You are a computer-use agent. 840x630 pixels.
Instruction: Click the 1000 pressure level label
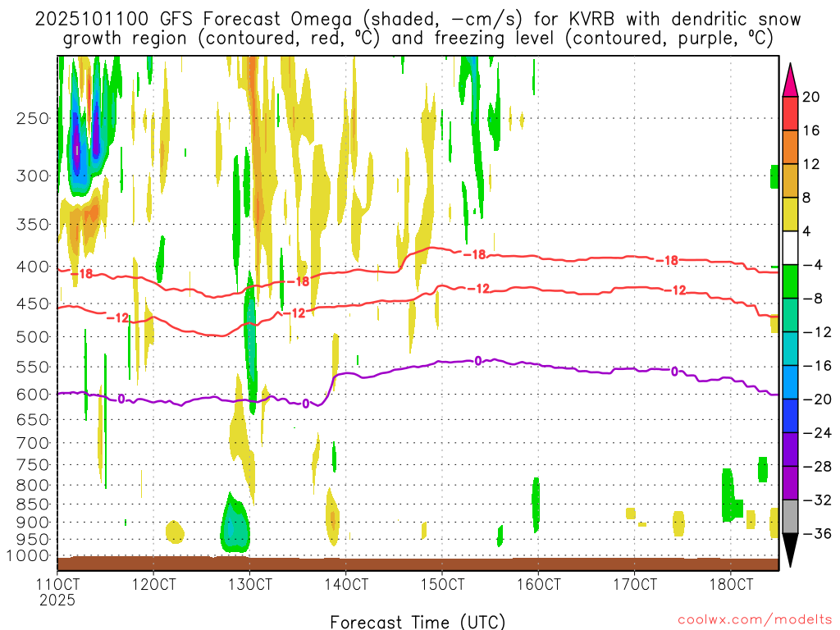28,556
